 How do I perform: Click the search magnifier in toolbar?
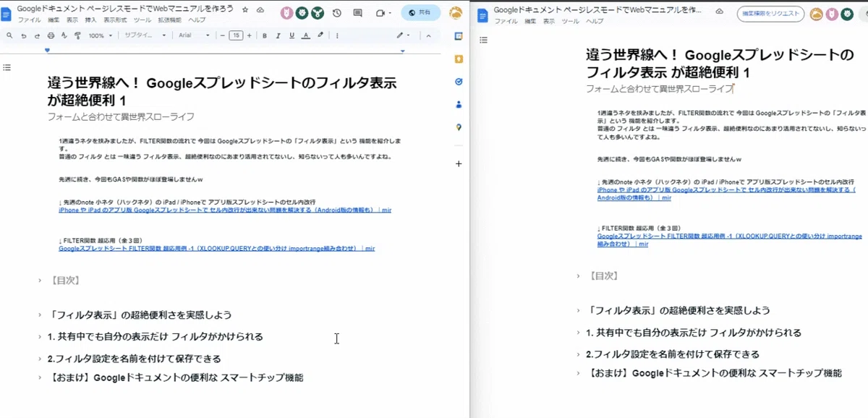pyautogui.click(x=9, y=35)
